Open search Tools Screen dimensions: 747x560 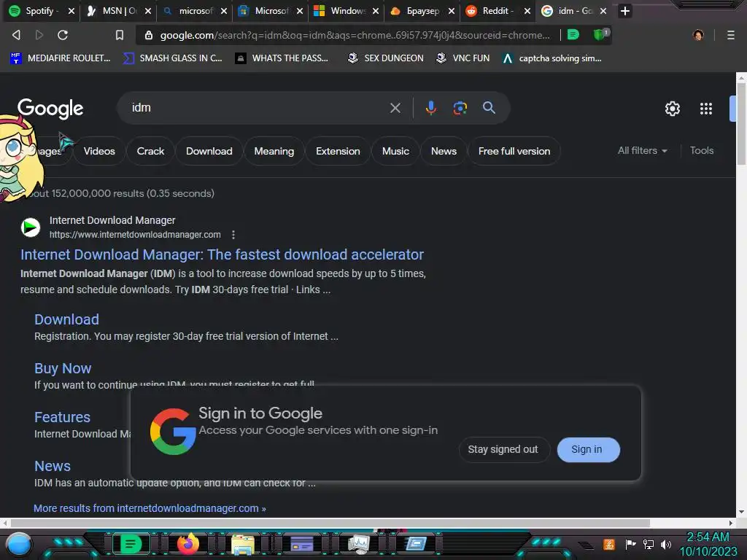click(702, 150)
